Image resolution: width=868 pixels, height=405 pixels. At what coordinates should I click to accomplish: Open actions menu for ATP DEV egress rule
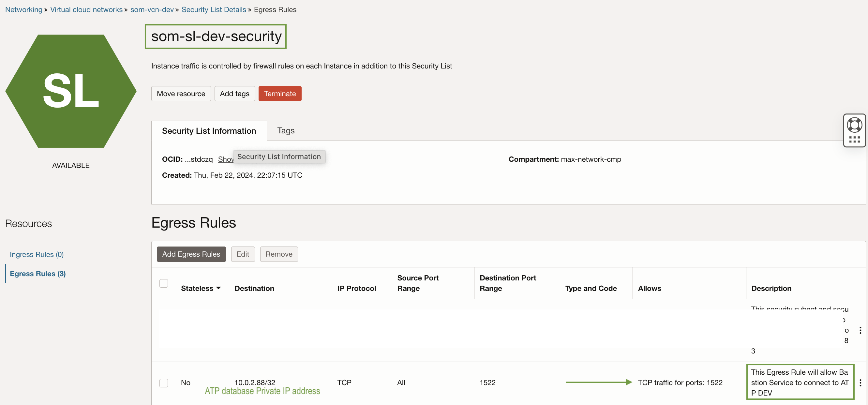[860, 382]
